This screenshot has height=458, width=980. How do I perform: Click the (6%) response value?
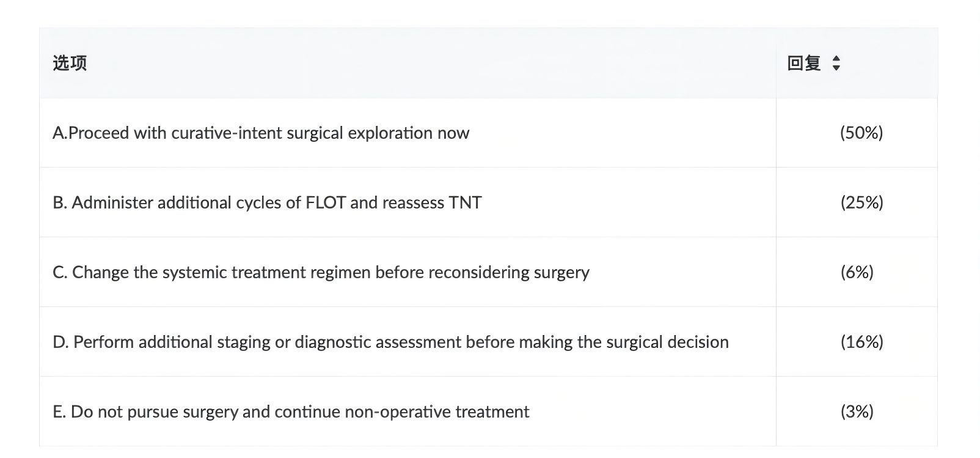tap(857, 272)
